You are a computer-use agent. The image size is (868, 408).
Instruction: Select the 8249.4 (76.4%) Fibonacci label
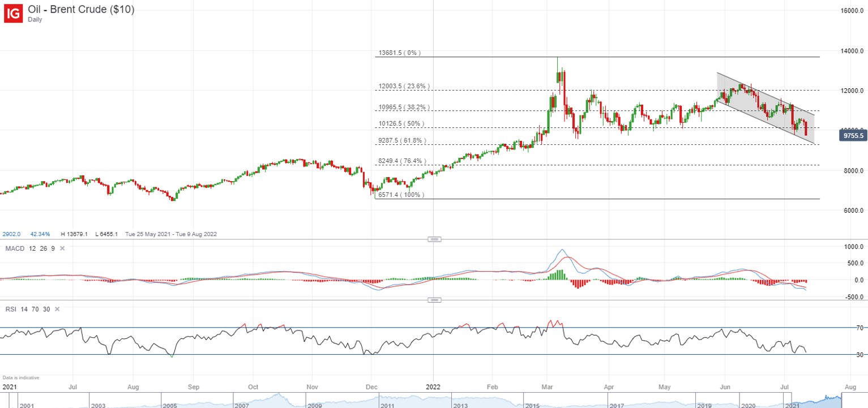coord(402,161)
